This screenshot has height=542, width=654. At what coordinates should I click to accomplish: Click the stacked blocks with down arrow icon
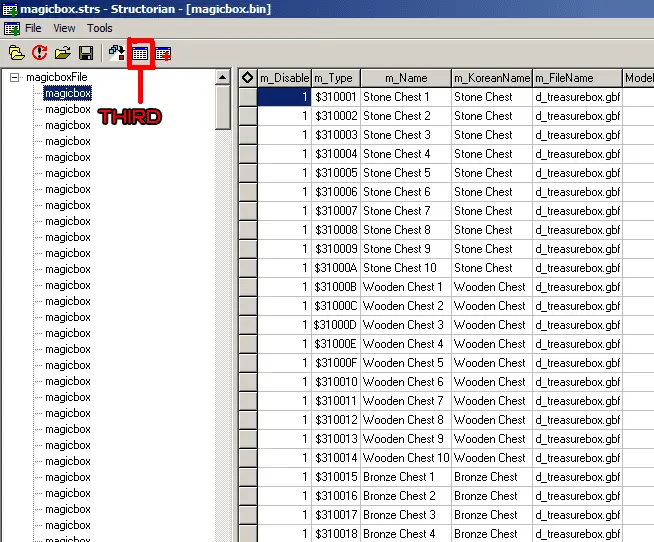pos(116,53)
